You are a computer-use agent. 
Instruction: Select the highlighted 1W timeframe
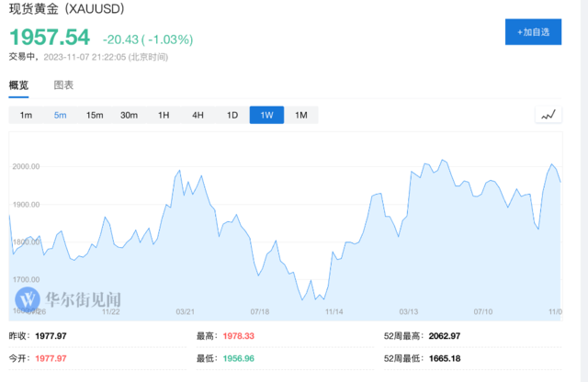click(266, 115)
